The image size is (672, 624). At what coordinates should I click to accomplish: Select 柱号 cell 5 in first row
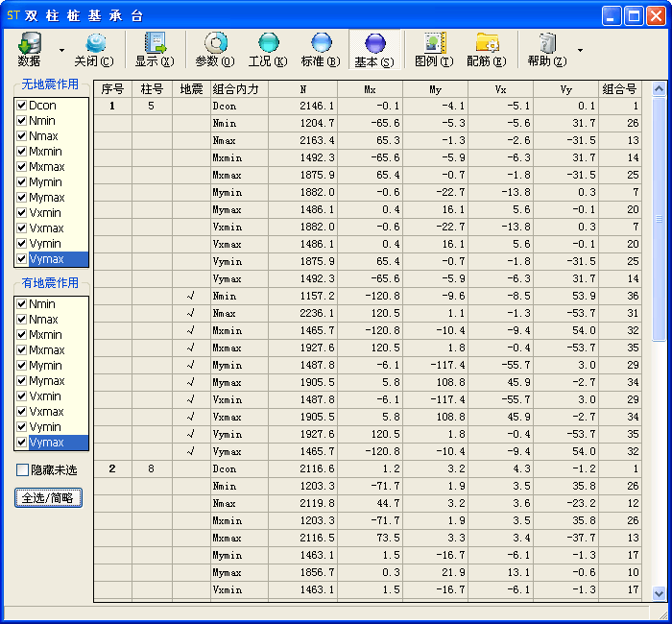[x=152, y=106]
